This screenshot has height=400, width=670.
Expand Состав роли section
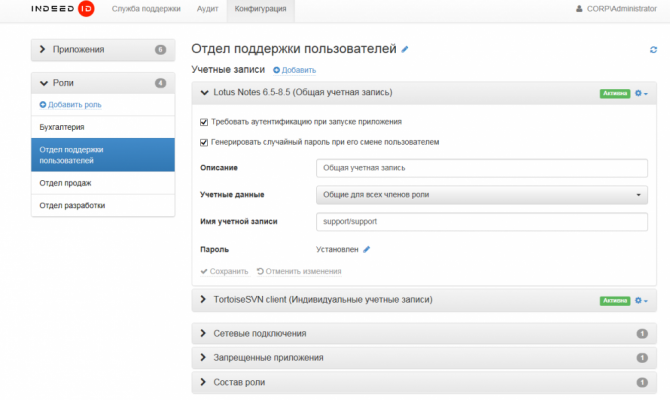(424, 382)
